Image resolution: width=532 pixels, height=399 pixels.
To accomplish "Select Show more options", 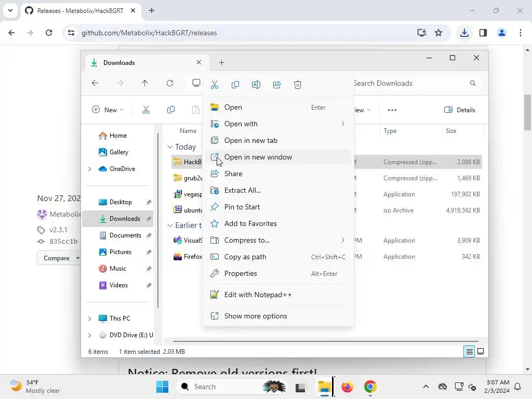I will point(278,316).
